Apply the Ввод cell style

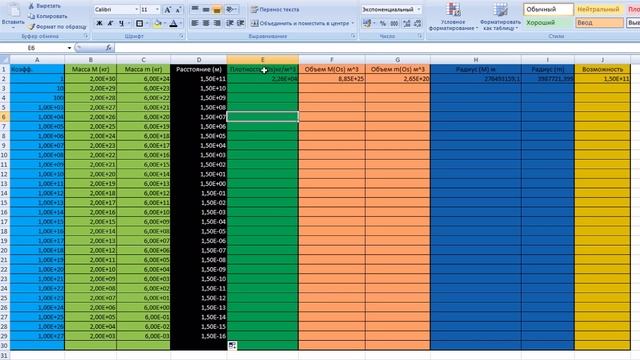pos(599,23)
